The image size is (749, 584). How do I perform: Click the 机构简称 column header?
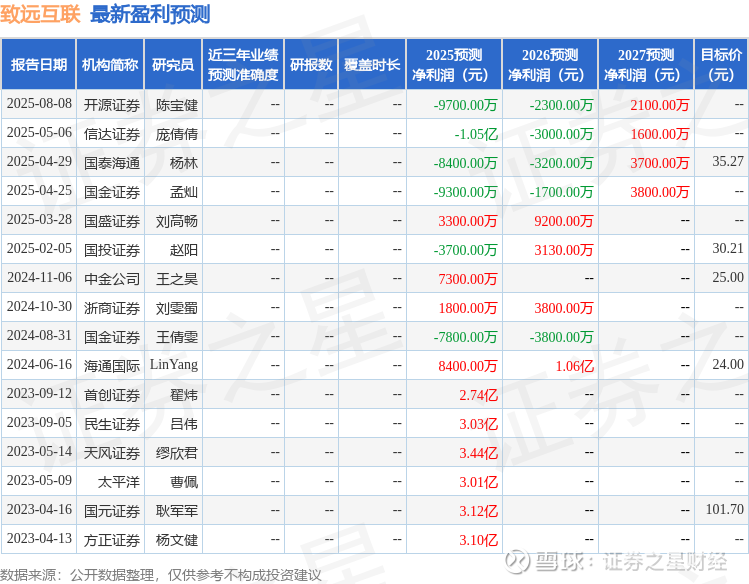(110, 64)
